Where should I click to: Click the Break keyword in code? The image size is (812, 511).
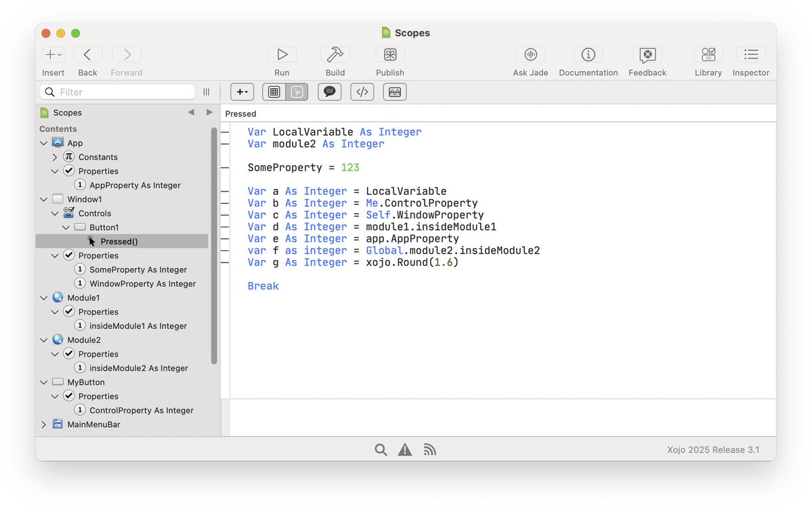pos(263,286)
